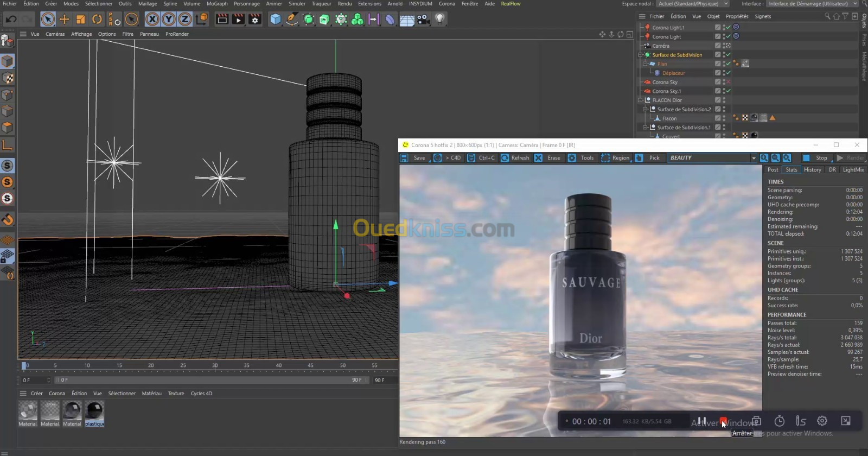Enable Corona Sky via red X
This screenshot has width=868, height=456.
coord(729,82)
